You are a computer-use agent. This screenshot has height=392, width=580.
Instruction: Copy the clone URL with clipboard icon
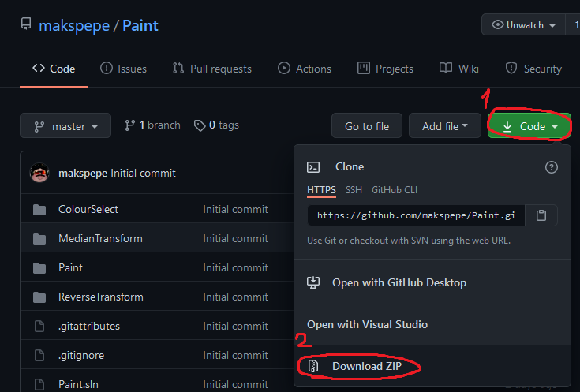[541, 215]
